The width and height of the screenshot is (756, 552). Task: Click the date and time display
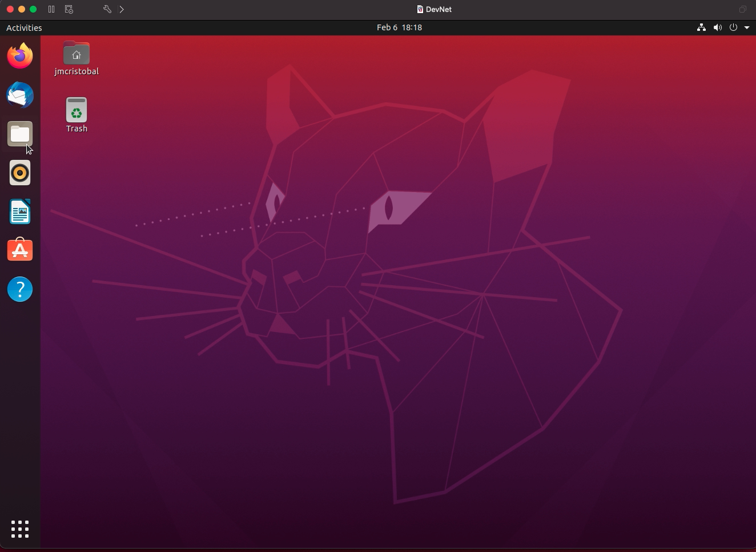point(399,27)
